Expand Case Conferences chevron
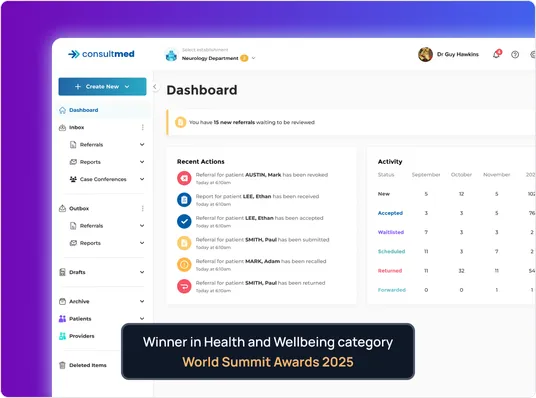Image resolution: width=536 pixels, height=398 pixels. tap(142, 179)
